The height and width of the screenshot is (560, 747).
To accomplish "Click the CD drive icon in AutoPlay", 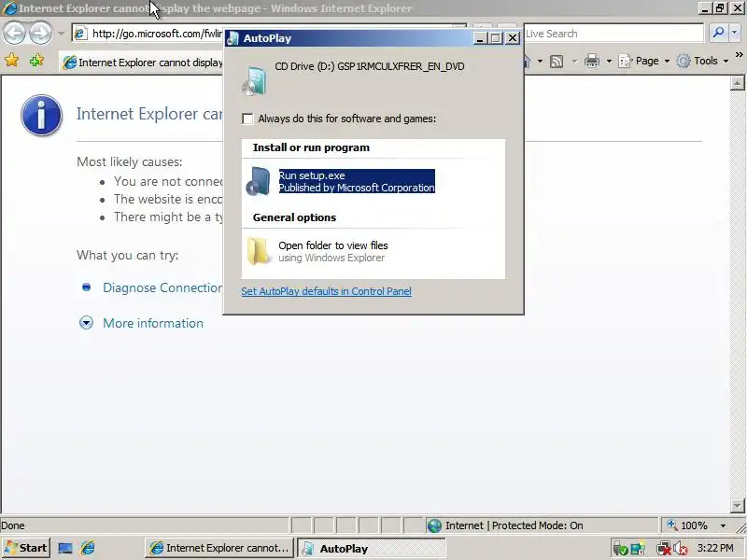I will point(254,81).
